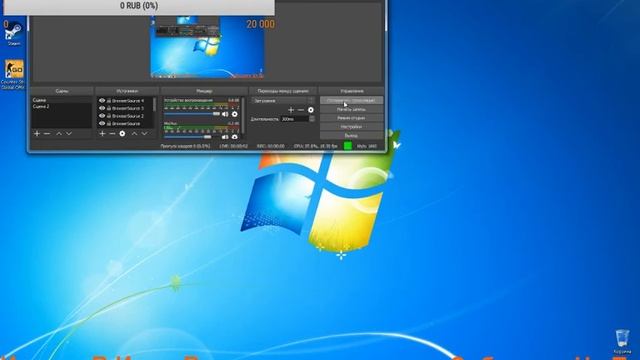Open source properties gear in Sources panel

tap(122, 133)
